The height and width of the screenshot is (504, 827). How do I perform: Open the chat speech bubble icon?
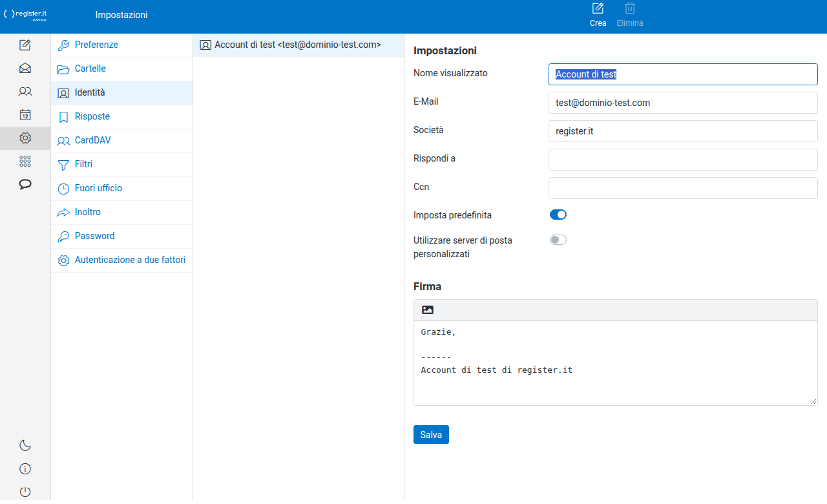(25, 185)
